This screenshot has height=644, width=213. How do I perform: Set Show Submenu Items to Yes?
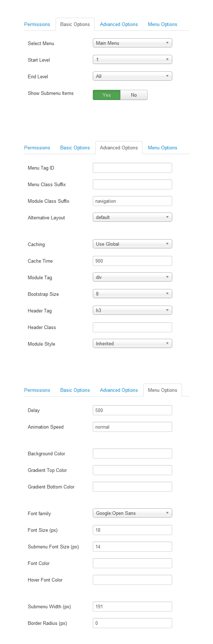pos(107,95)
